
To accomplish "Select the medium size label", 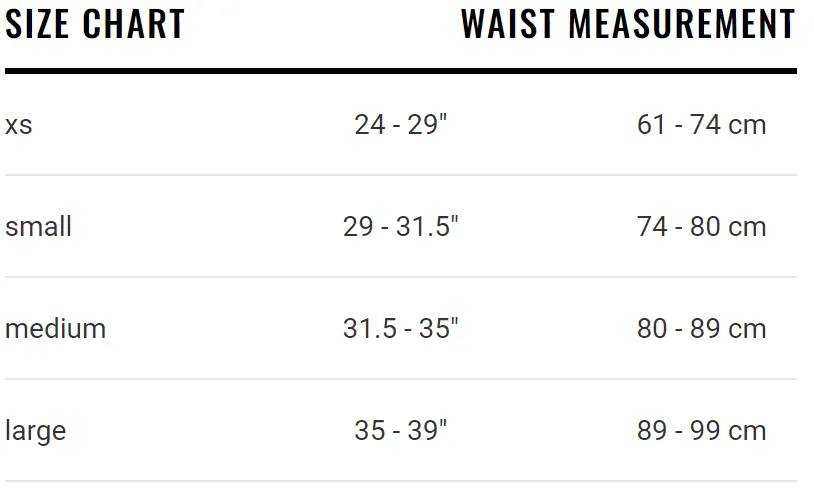I will [56, 329].
